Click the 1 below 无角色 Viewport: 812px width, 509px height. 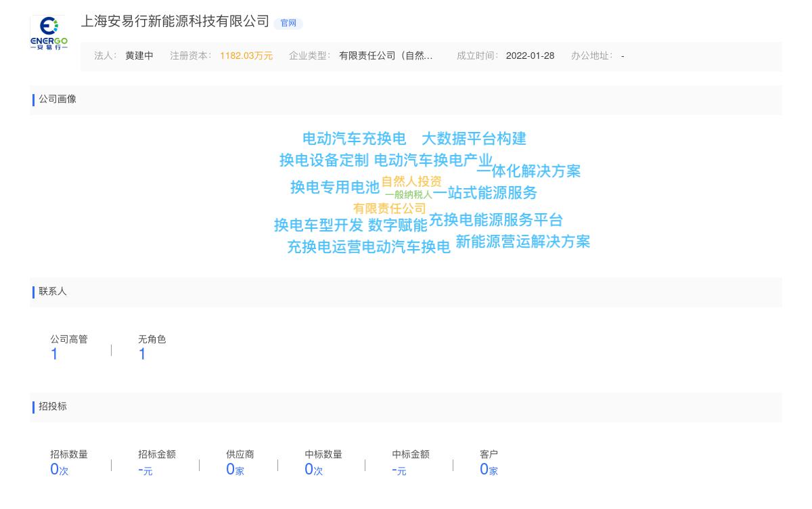click(142, 354)
